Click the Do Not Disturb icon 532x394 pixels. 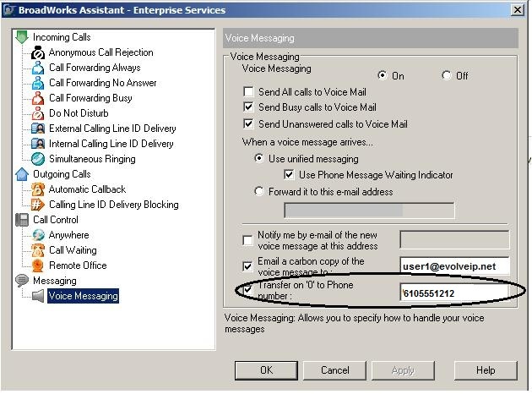click(x=38, y=113)
